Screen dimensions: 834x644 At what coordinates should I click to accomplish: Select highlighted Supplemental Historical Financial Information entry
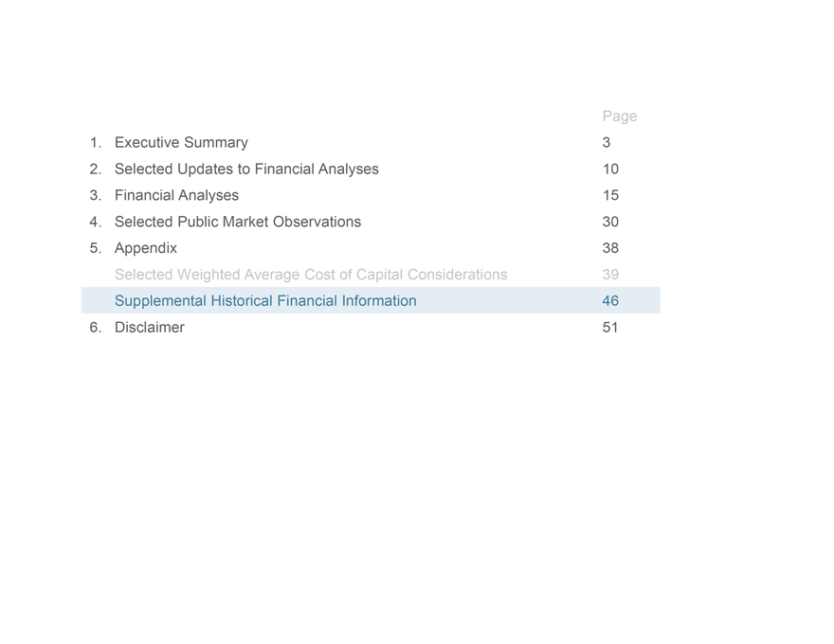pyautogui.click(x=265, y=301)
